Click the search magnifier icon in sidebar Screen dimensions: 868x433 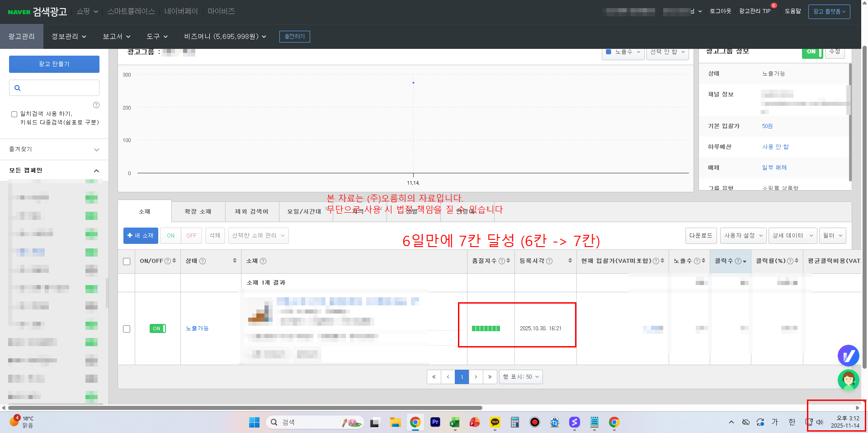[x=18, y=88]
